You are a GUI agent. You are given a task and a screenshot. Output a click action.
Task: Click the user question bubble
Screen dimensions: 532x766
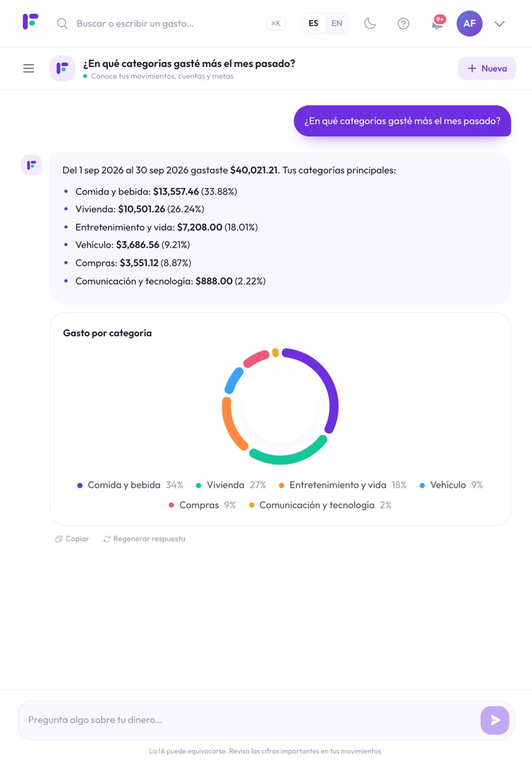[x=402, y=121]
